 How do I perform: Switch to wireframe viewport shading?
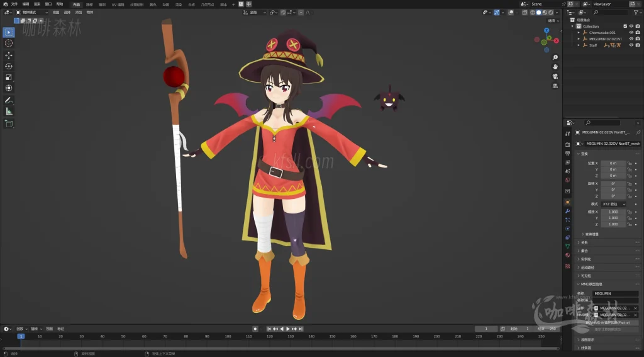(533, 13)
